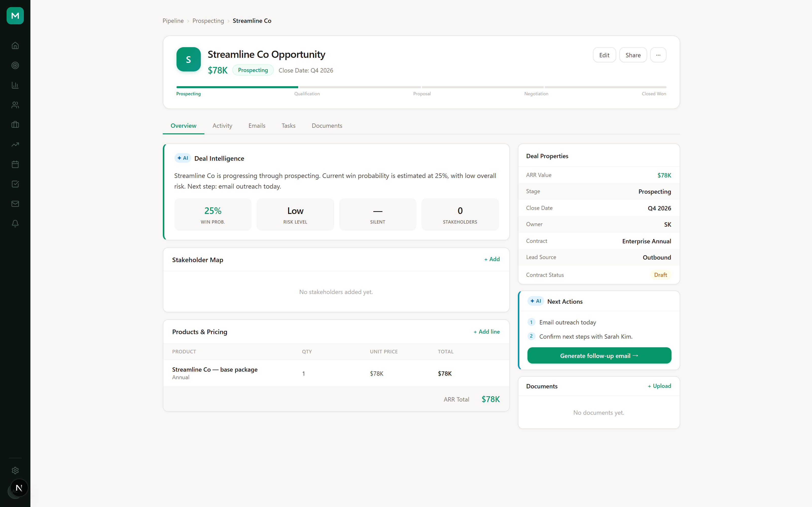Select the Qualification stage on progress bar

[x=307, y=94]
